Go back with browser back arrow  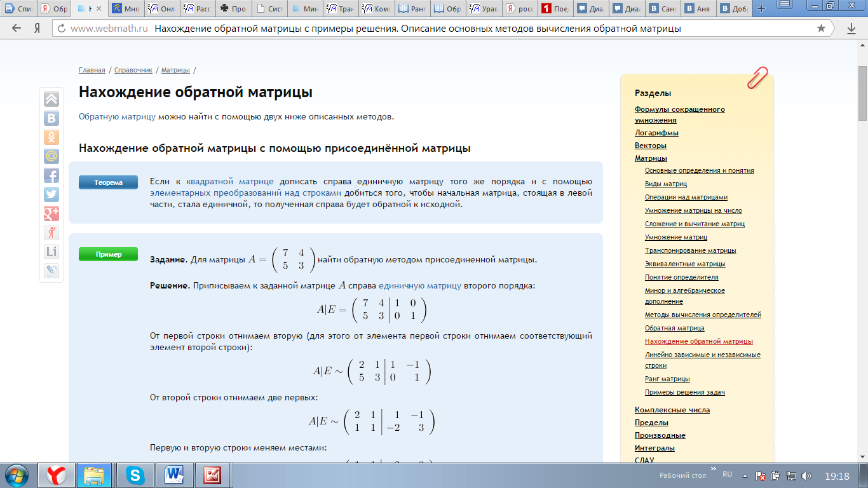pyautogui.click(x=17, y=29)
